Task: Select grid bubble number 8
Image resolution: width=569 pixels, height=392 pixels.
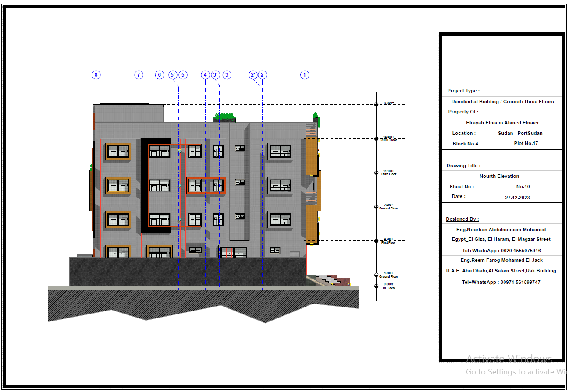Action: (x=96, y=75)
